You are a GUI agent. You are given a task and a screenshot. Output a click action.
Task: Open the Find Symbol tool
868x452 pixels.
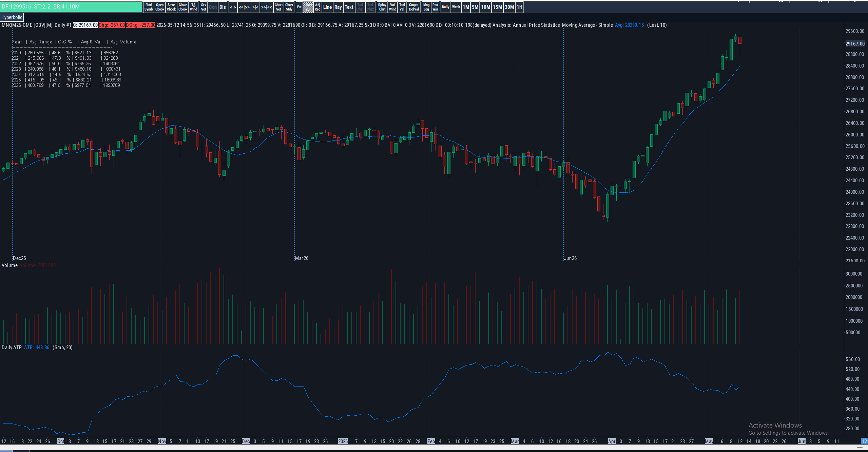click(x=149, y=7)
